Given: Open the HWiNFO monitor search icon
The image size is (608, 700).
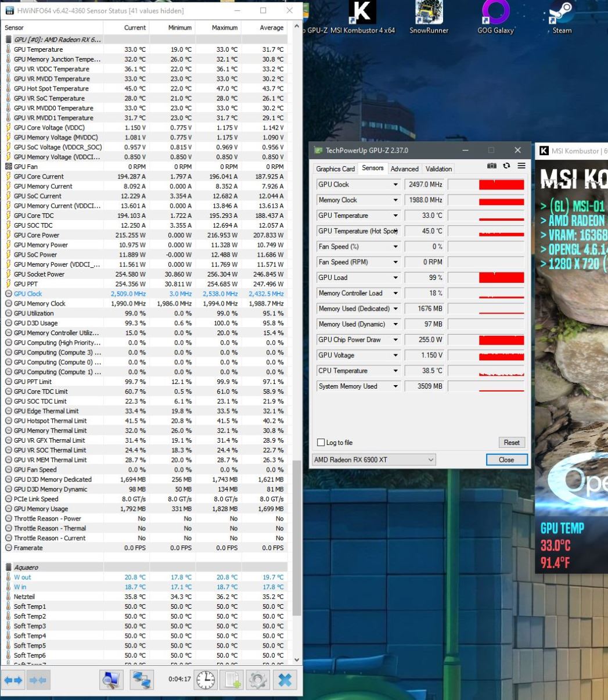Looking at the screenshot, I should 111,680.
